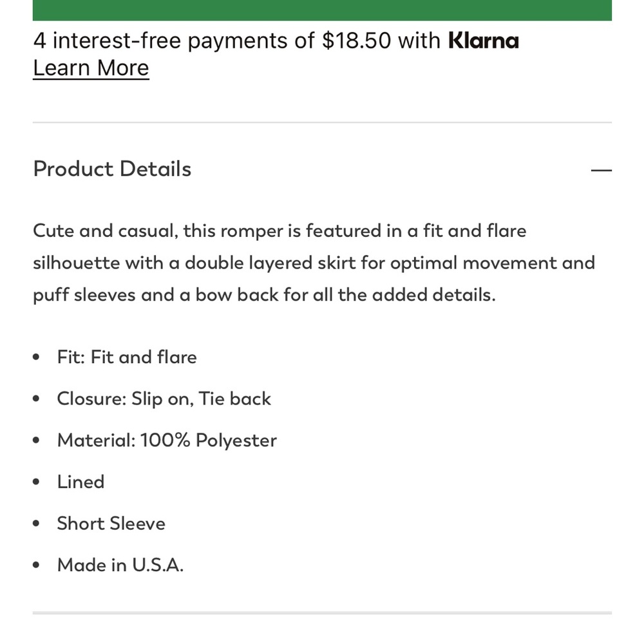Screen dimensions: 644x644
Task: Click the romper description paragraph
Action: click(314, 263)
